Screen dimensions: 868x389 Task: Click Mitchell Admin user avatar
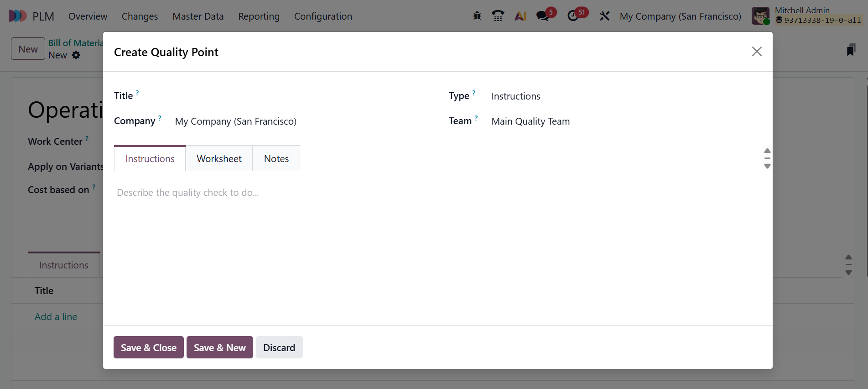tap(760, 16)
